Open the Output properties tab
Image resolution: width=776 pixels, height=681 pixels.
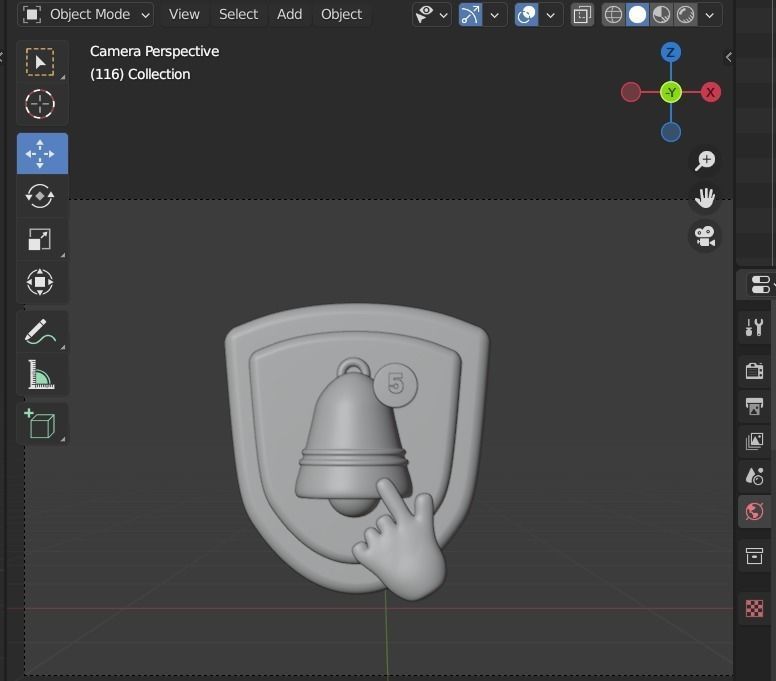point(754,406)
